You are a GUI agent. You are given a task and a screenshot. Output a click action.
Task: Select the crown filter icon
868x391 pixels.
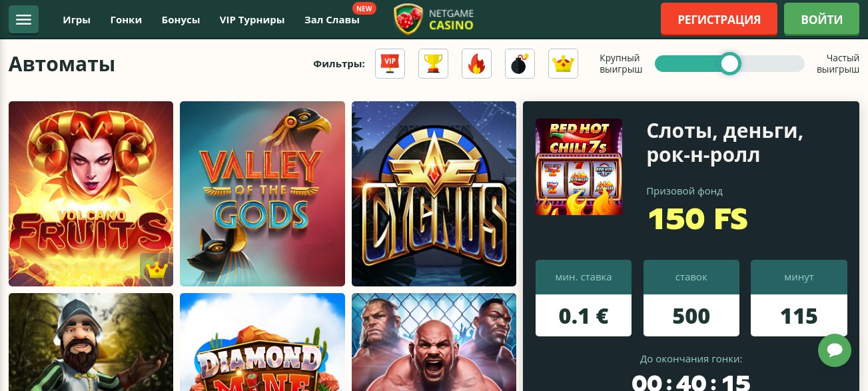563,64
